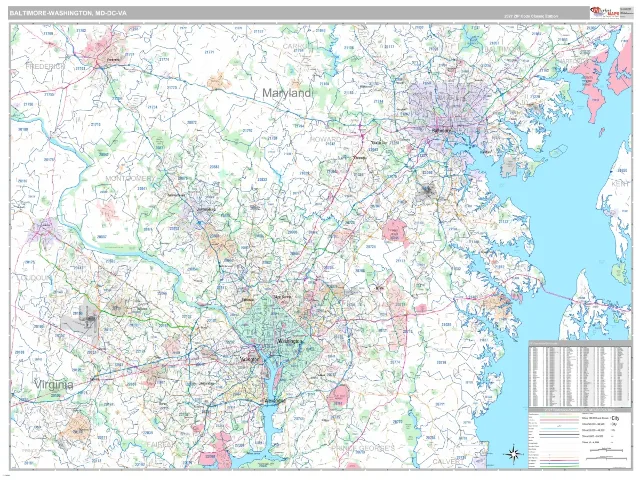Open the ZIP code index table
Image resolution: width=640 pixels, height=480 pixels.
[x=580, y=373]
